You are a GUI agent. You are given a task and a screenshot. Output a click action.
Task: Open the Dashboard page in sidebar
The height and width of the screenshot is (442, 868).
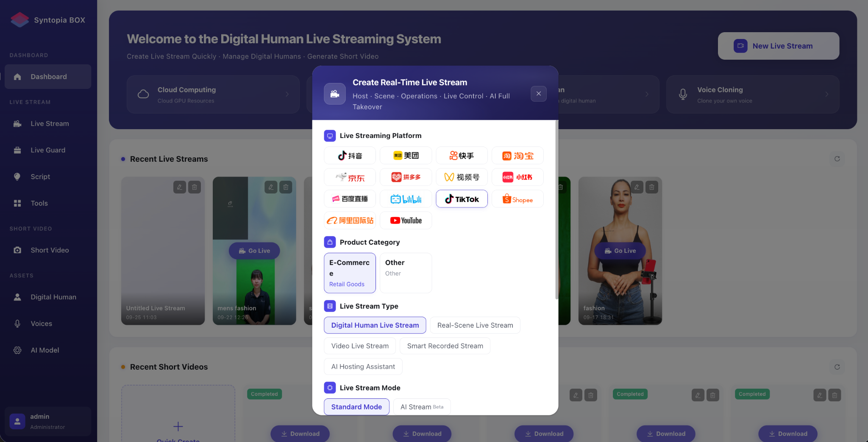coord(48,77)
